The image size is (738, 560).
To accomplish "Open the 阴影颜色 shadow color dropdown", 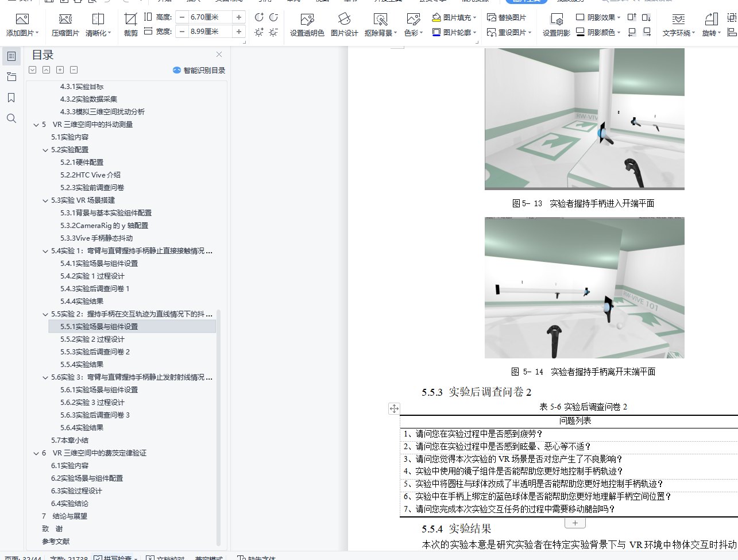I will (x=598, y=32).
